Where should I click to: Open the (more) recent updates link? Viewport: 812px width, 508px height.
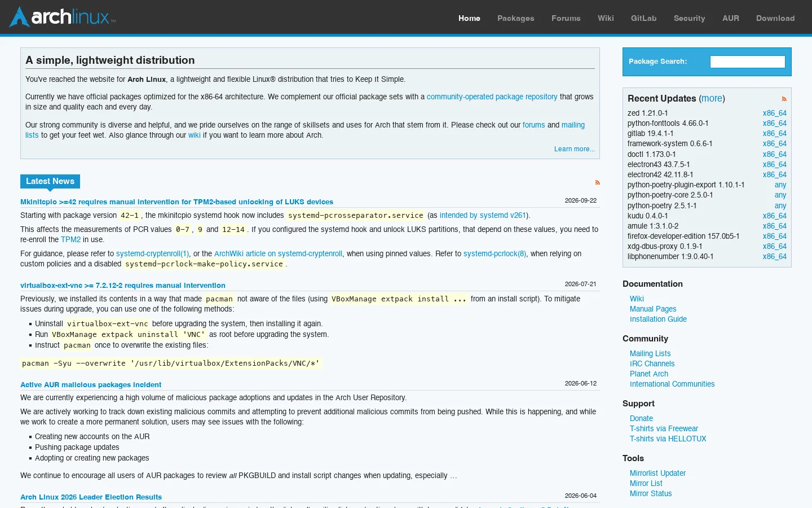712,98
